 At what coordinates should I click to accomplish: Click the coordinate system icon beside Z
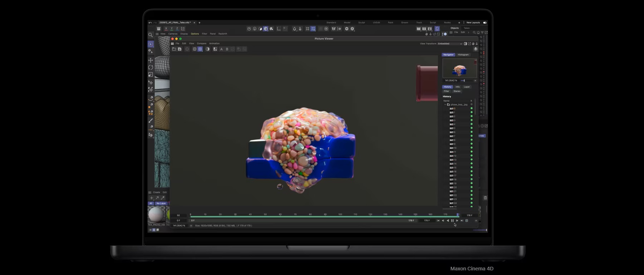coord(183,29)
